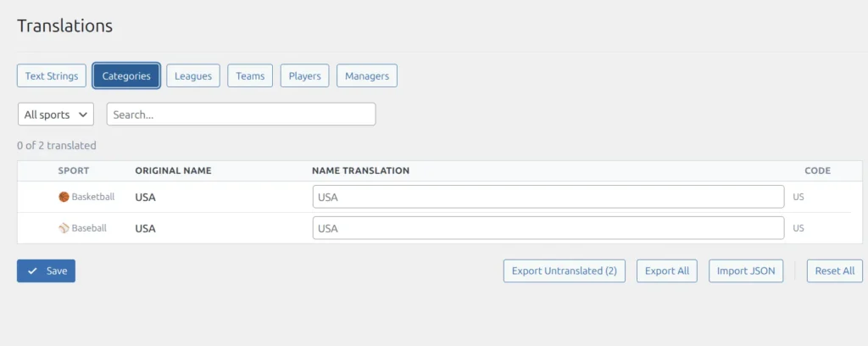Select the Basketball sport label
This screenshot has height=346, width=868.
pos(93,197)
